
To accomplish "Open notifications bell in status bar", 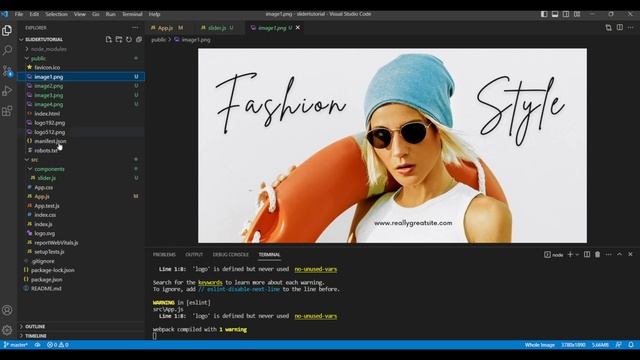I will [631, 345].
